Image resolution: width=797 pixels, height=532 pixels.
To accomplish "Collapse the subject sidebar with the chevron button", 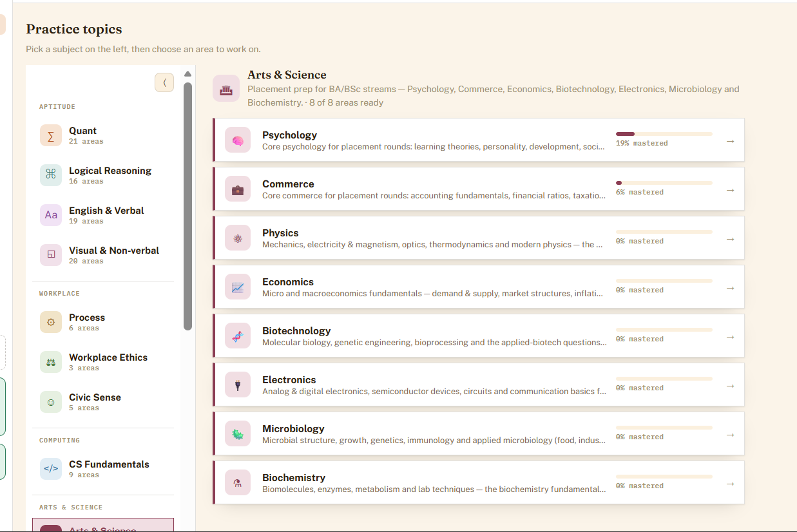I will point(164,82).
